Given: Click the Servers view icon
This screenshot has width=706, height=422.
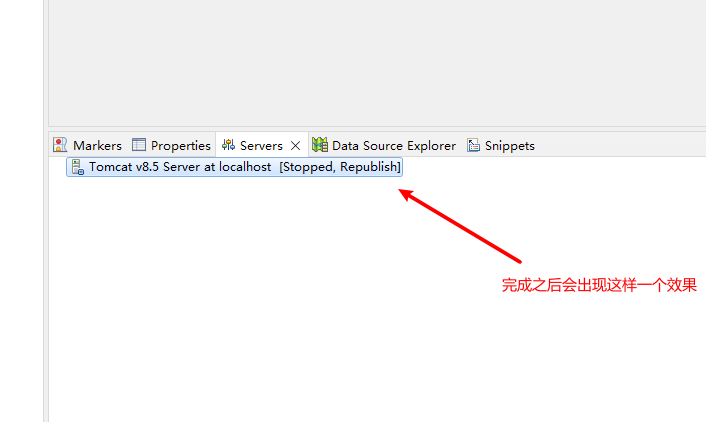Looking at the screenshot, I should (229, 145).
